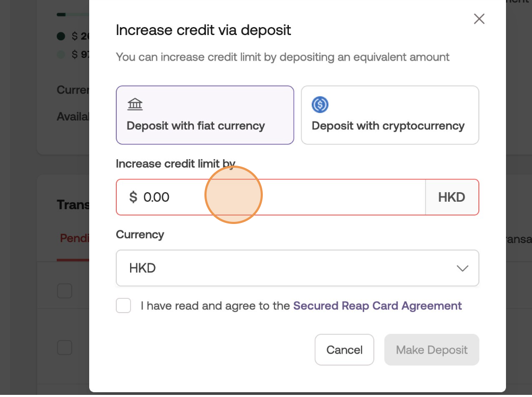The height and width of the screenshot is (397, 532).
Task: Click the light green legend dot
Action: [x=61, y=54]
